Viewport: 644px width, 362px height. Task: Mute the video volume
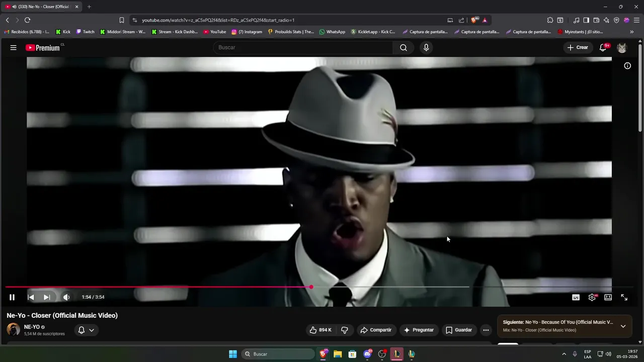[66, 297]
